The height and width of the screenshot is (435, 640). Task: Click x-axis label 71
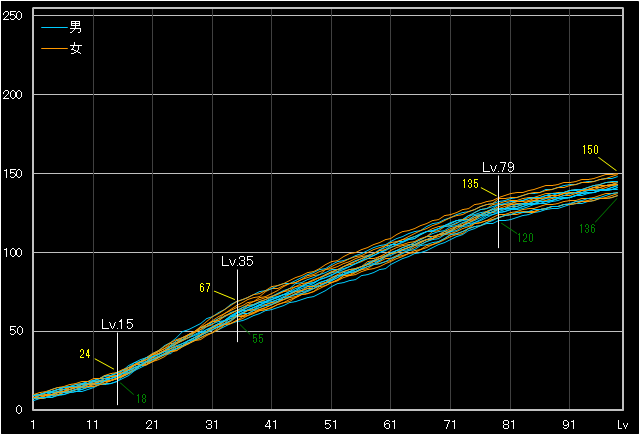click(x=450, y=425)
